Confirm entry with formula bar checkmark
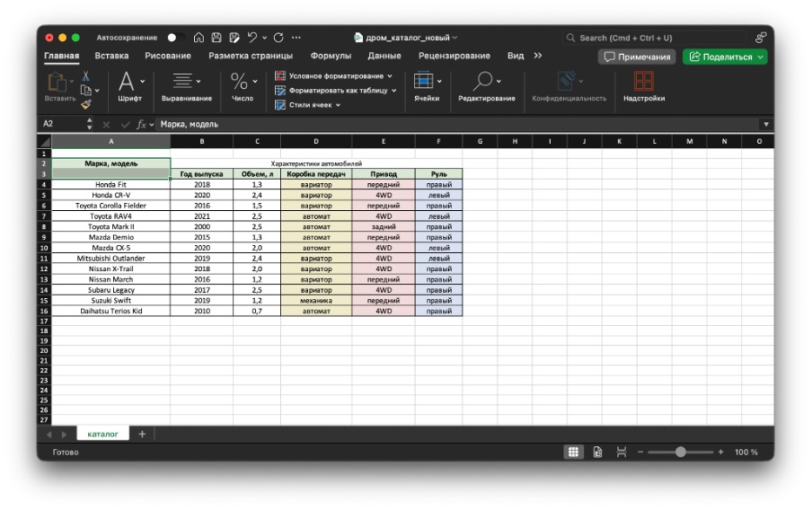Viewport: 812px width, 510px height. click(125, 124)
